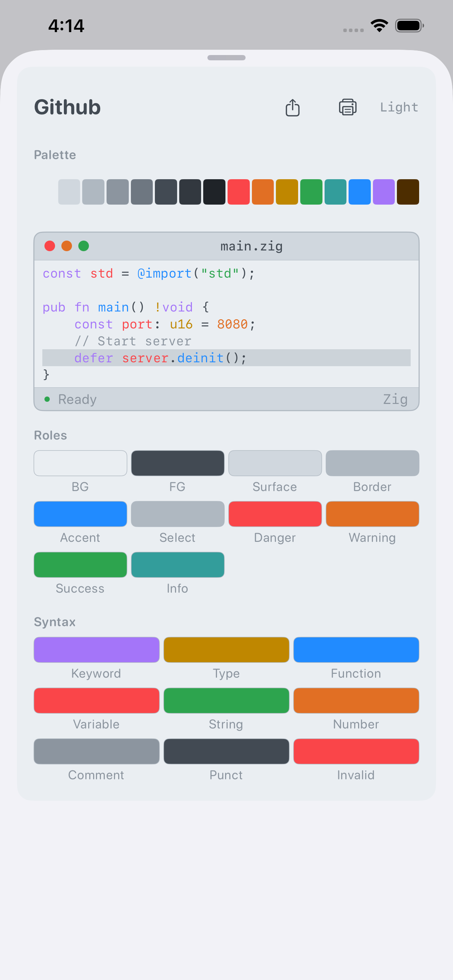Select the mustard yellow palette swatch
This screenshot has width=453, height=980.
287,192
